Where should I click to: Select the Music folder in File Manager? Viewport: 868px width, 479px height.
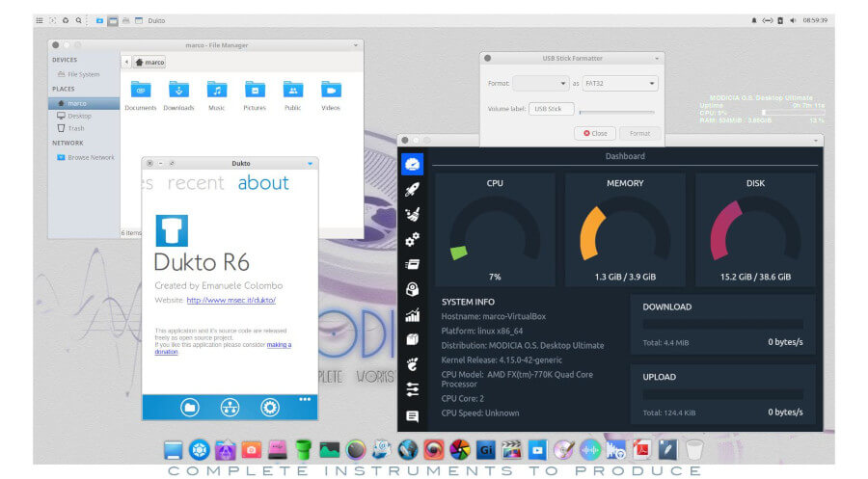click(216, 95)
